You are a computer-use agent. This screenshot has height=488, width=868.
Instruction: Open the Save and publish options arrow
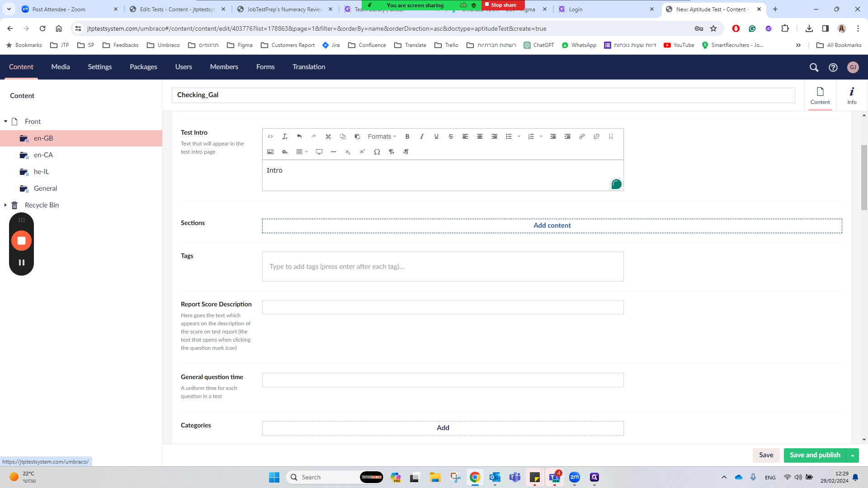pyautogui.click(x=853, y=455)
